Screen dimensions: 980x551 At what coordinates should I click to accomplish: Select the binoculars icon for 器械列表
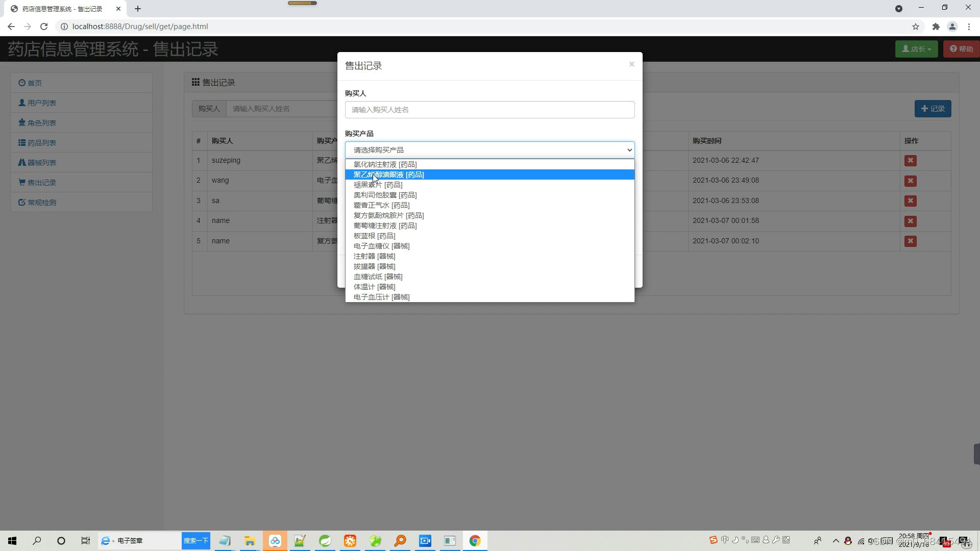tap(22, 162)
